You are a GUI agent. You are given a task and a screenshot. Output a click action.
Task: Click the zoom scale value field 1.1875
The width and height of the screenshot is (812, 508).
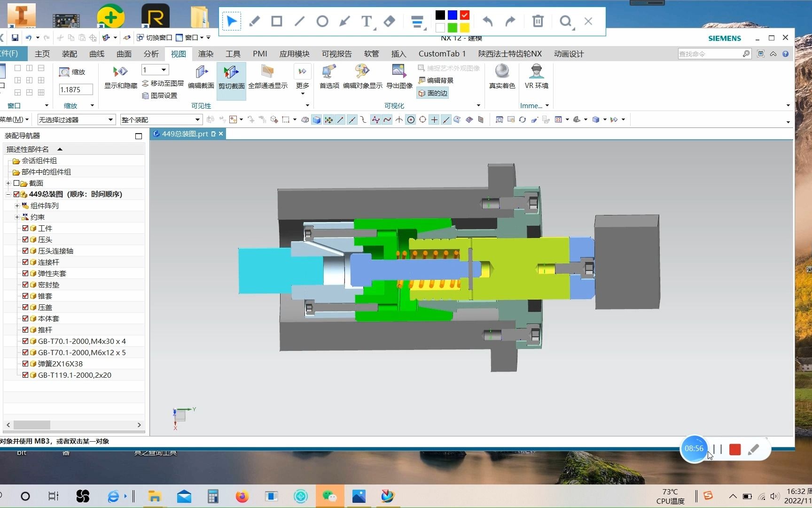[x=75, y=89]
